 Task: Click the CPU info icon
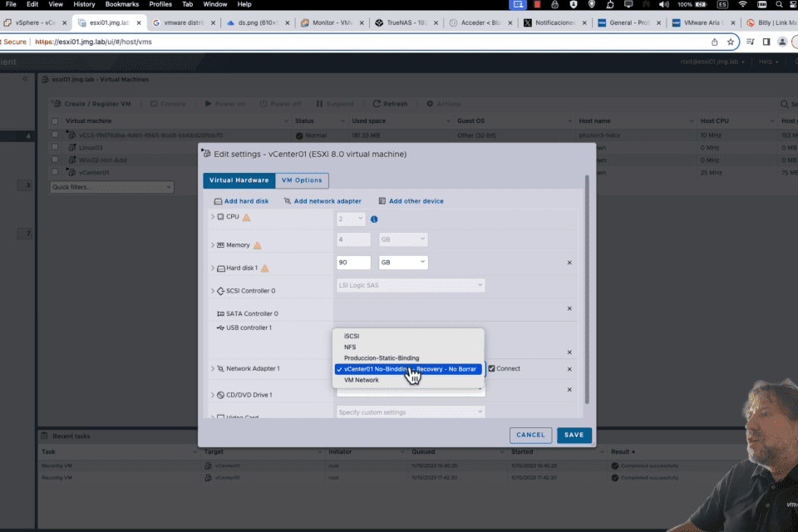tap(374, 219)
